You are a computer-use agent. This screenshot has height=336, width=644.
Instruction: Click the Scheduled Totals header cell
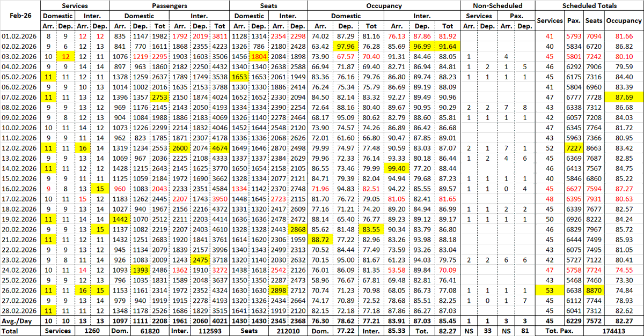tap(588, 5)
